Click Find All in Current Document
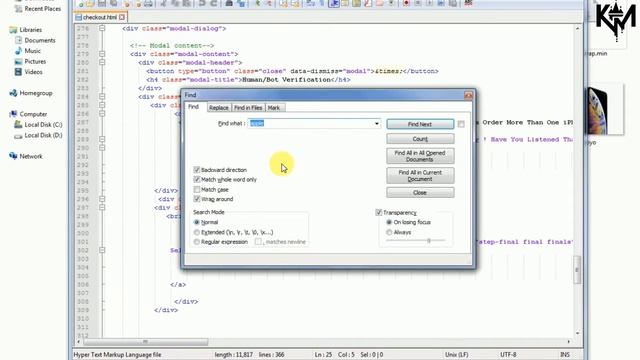The width and height of the screenshot is (640, 360). [x=420, y=176]
